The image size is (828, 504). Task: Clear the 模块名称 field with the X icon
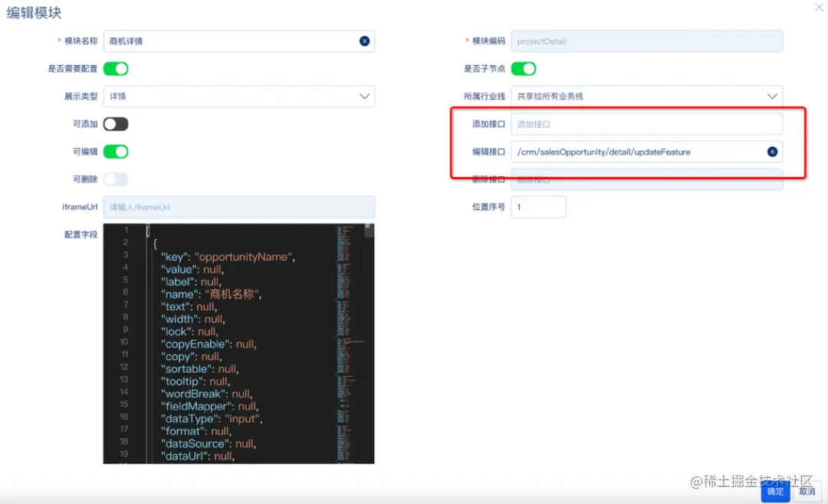(x=364, y=41)
